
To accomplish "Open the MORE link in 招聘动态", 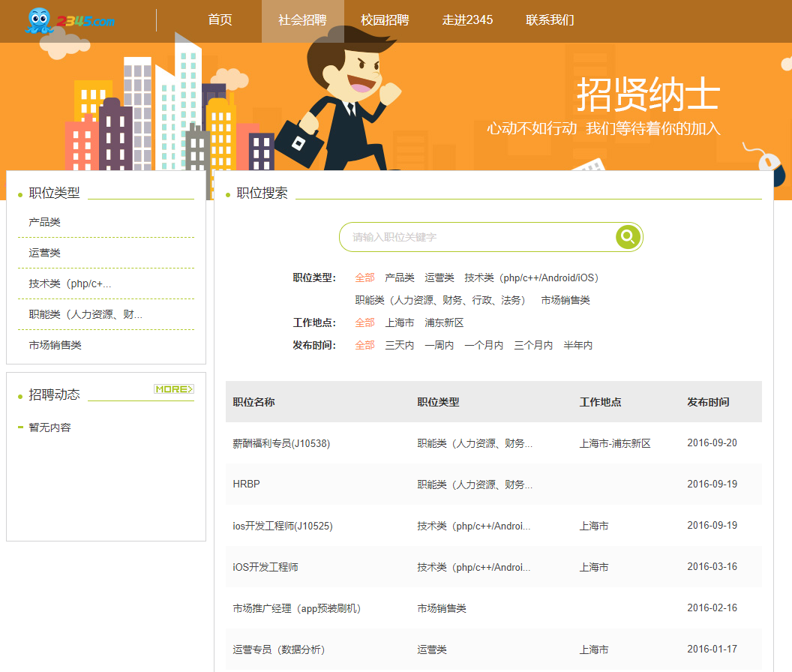I will (174, 389).
